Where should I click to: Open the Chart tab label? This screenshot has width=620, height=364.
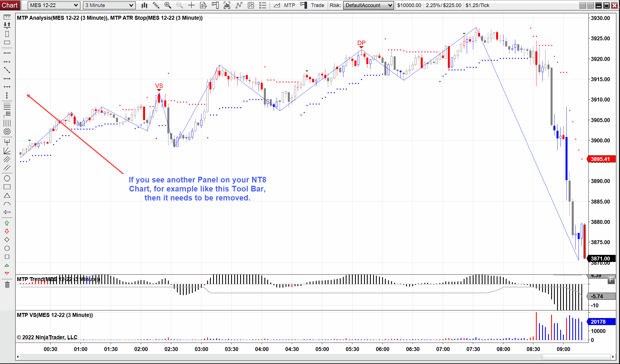(x=10, y=5)
